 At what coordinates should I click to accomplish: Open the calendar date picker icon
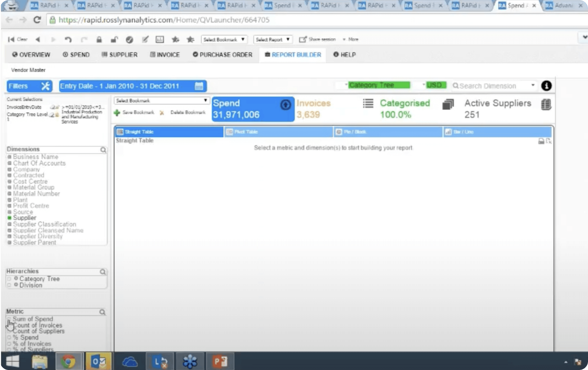coord(199,86)
